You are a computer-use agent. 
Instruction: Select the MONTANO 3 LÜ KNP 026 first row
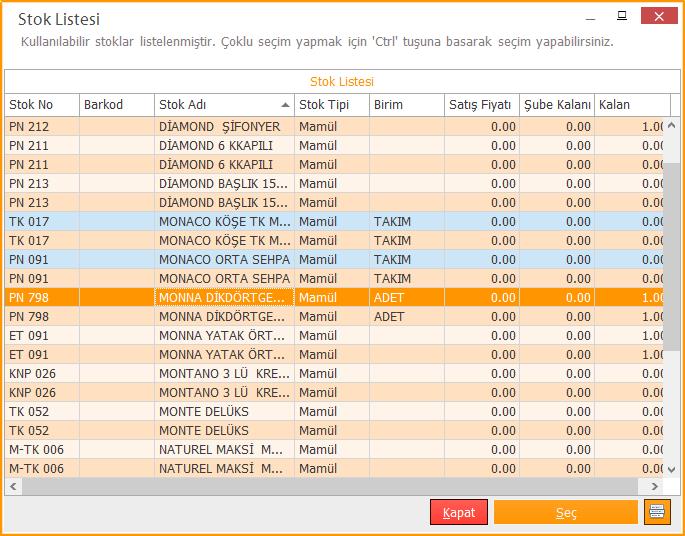click(220, 374)
